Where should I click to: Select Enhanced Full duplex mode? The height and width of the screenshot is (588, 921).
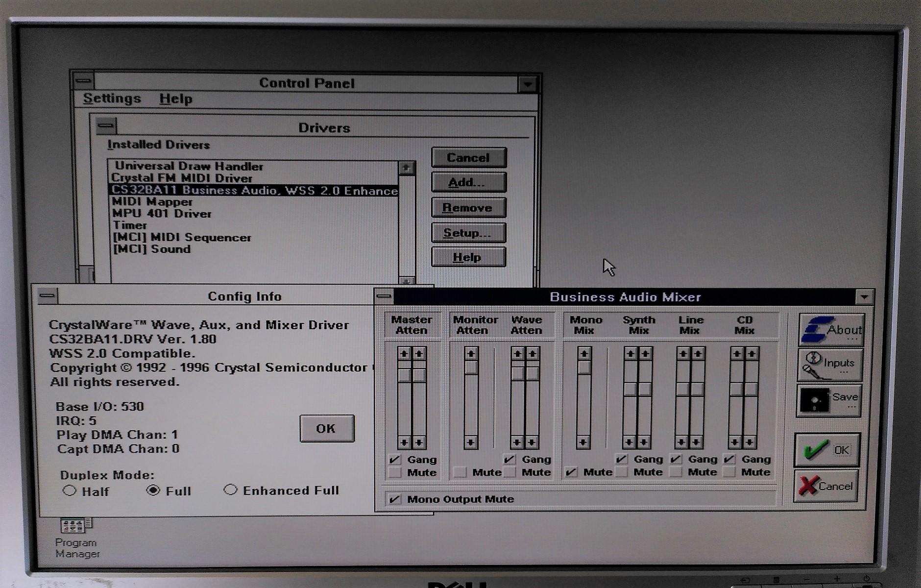click(230, 490)
